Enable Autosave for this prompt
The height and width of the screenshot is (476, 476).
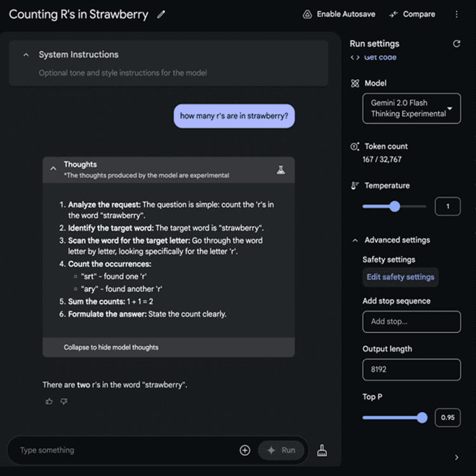[339, 14]
